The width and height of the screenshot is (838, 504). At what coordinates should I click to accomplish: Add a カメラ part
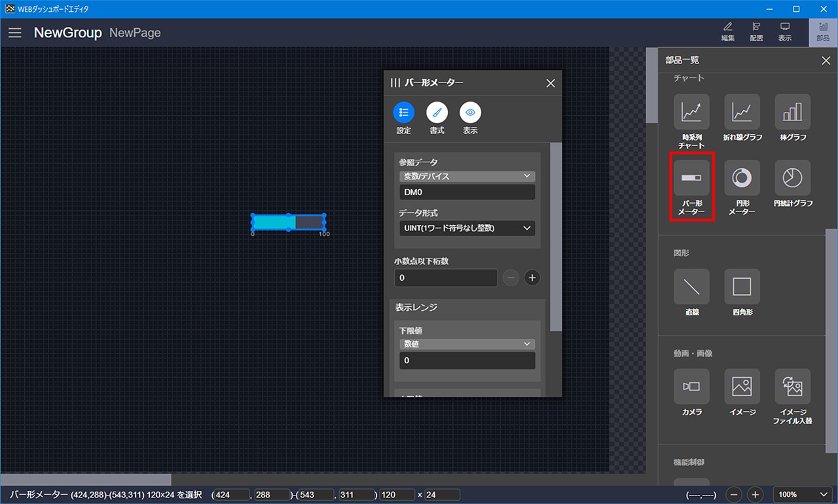pyautogui.click(x=691, y=386)
